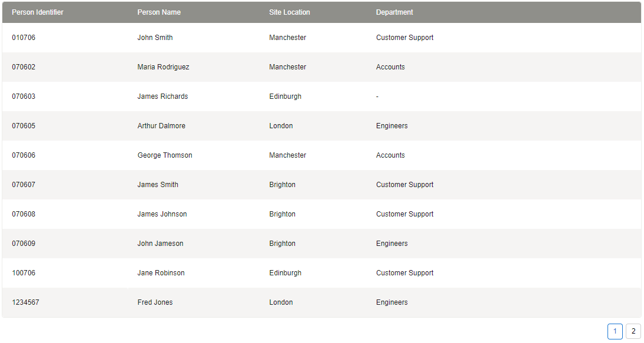Viewport: 644px width, 343px height.
Task: Select page 1 pagination button
Action: pos(615,332)
